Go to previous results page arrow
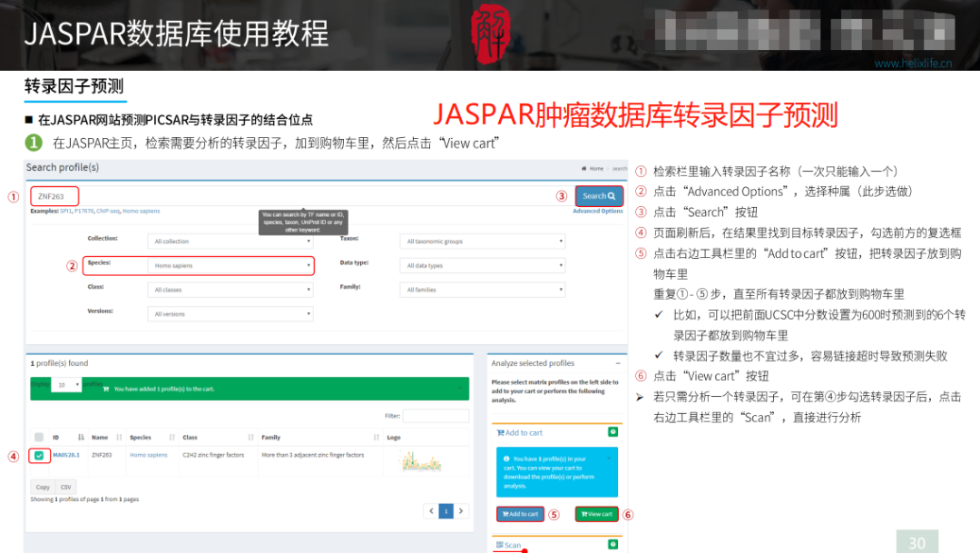Image resolution: width=980 pixels, height=553 pixels. pyautogui.click(x=431, y=511)
